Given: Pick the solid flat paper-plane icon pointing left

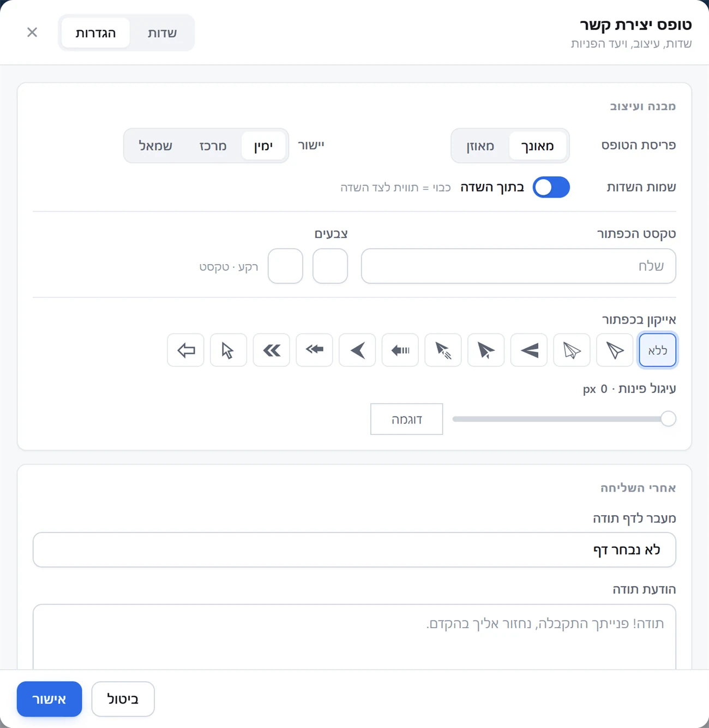Looking at the screenshot, I should click(x=529, y=350).
